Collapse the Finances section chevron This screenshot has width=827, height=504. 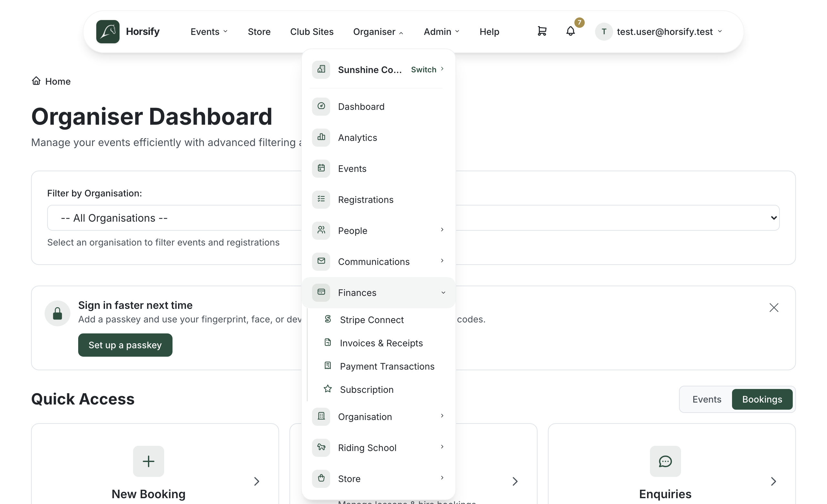click(443, 293)
